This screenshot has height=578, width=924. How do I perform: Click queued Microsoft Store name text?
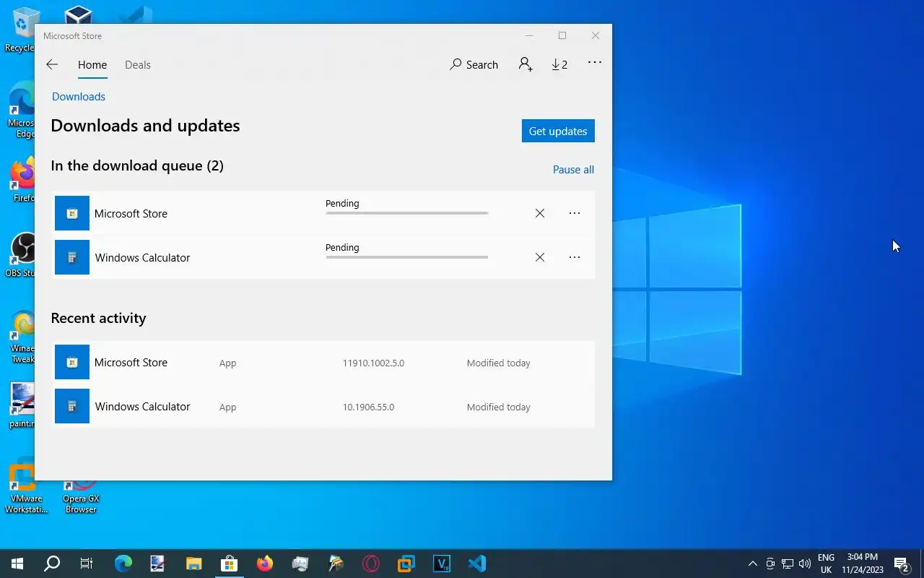[131, 214]
